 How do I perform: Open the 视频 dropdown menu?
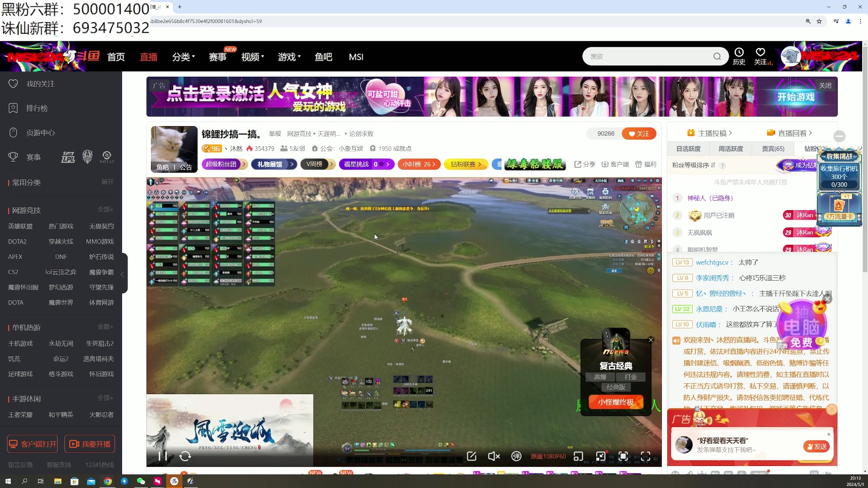point(252,56)
